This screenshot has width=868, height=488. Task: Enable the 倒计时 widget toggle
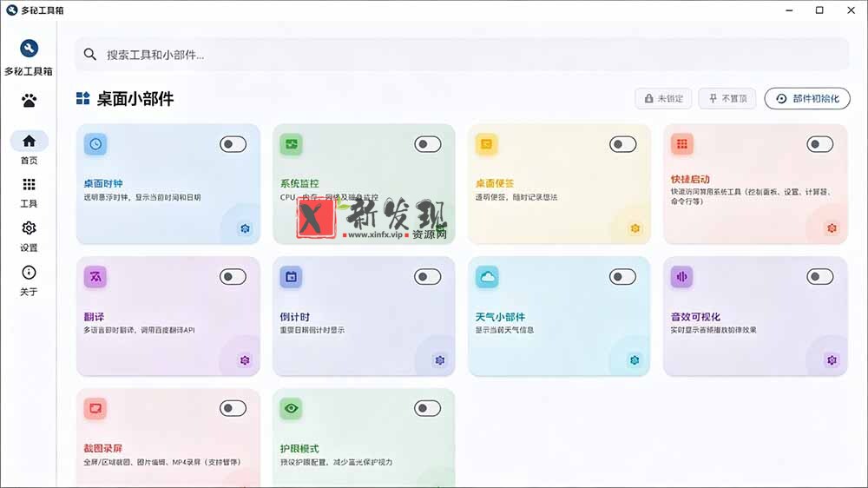(x=428, y=277)
